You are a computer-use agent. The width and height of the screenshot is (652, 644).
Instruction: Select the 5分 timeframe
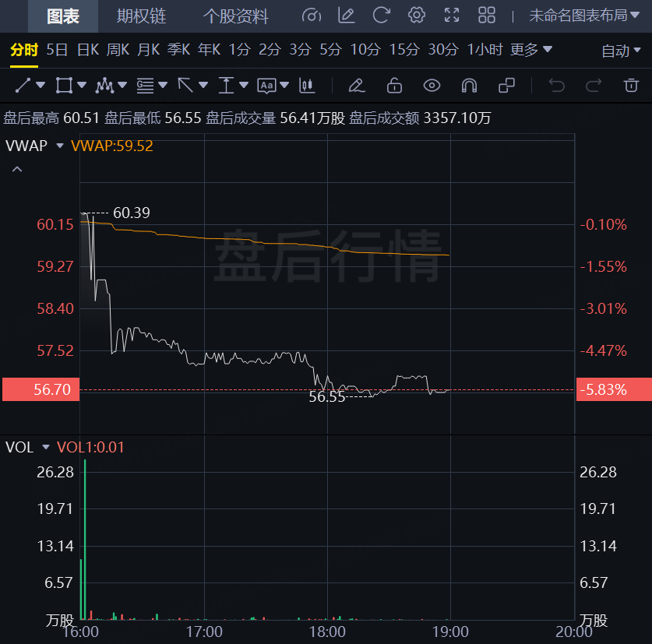point(330,50)
